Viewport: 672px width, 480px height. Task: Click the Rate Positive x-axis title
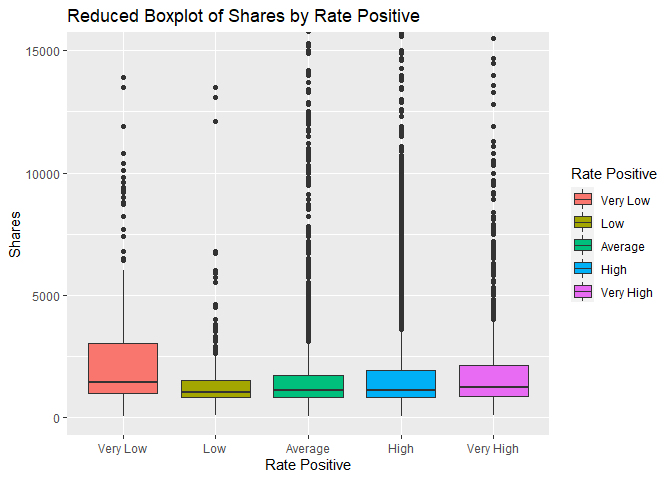pyautogui.click(x=308, y=465)
